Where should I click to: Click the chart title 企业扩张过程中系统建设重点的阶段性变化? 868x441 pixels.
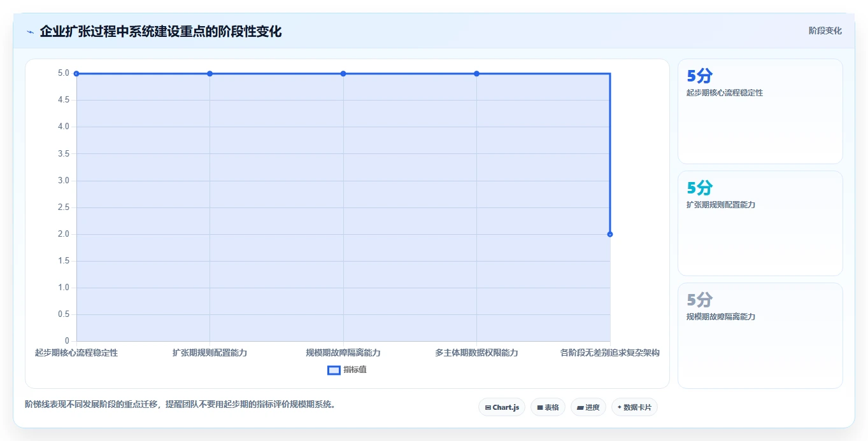pyautogui.click(x=160, y=31)
